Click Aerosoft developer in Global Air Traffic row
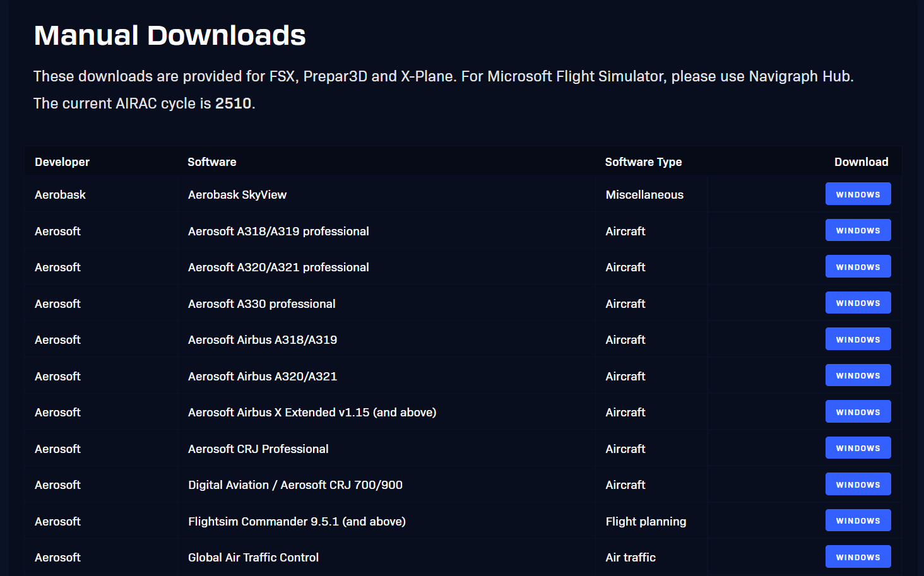The height and width of the screenshot is (576, 924). [x=57, y=558]
